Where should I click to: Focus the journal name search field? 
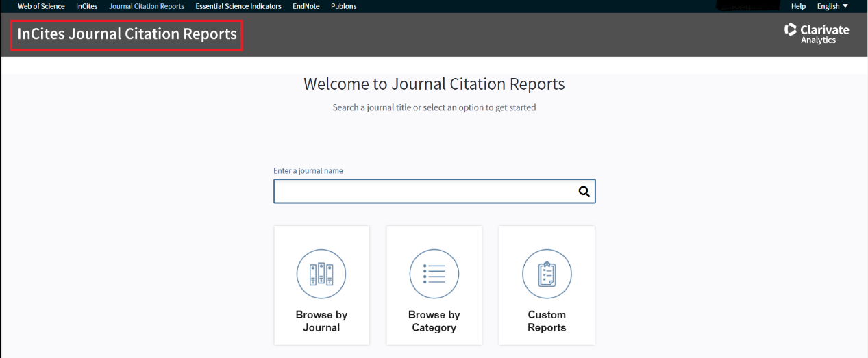[x=425, y=192]
